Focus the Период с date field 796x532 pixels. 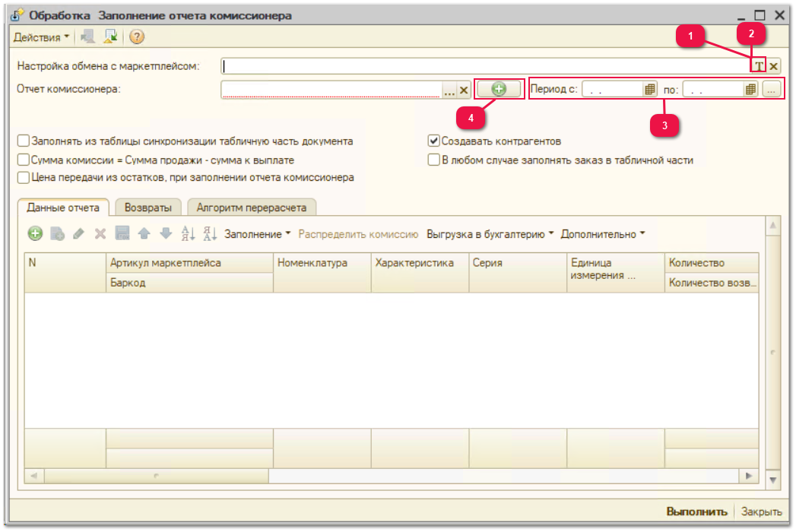612,90
